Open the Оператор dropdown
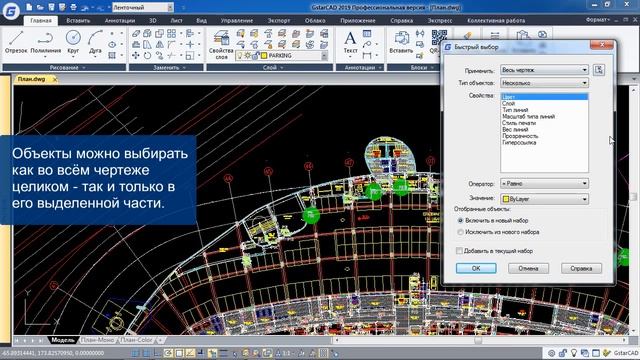 click(x=544, y=184)
